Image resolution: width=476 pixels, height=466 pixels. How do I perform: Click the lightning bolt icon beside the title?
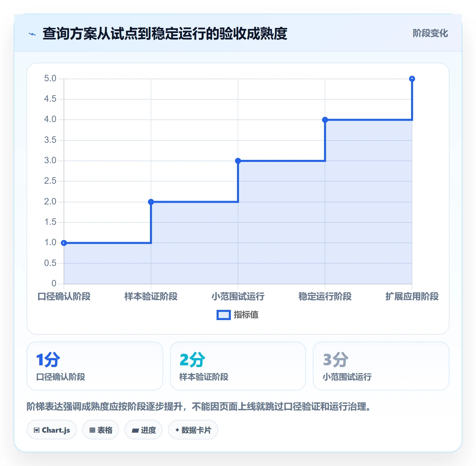click(32, 34)
